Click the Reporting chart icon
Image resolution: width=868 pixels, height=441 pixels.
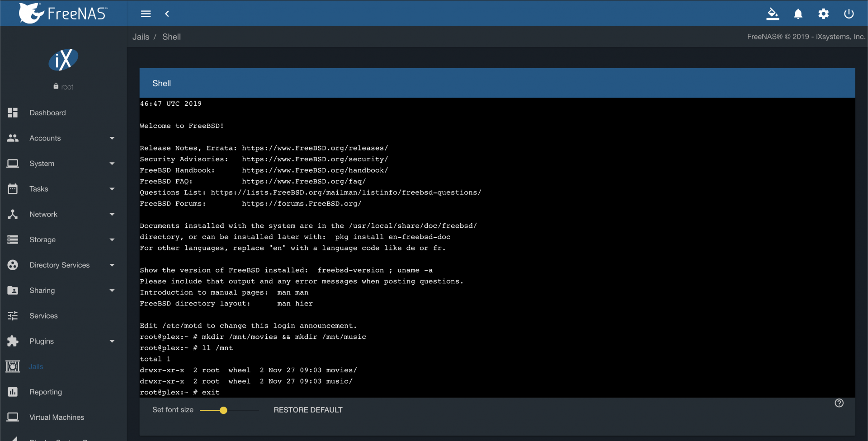13,392
